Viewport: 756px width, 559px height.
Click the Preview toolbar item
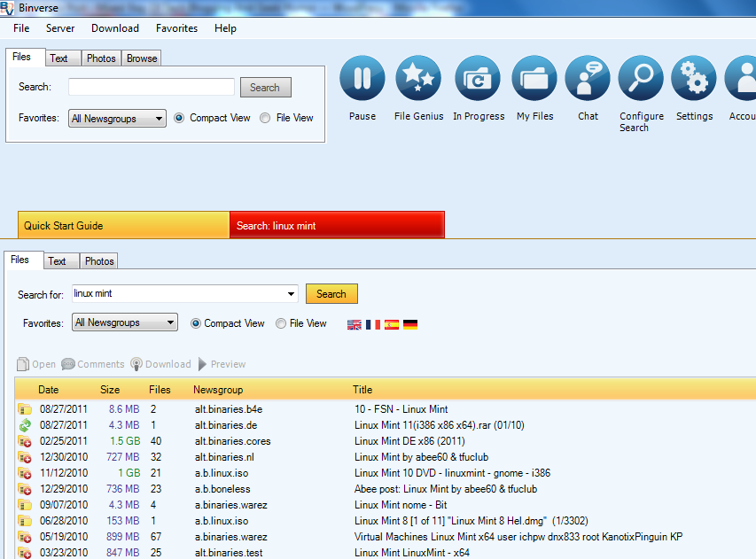click(222, 364)
